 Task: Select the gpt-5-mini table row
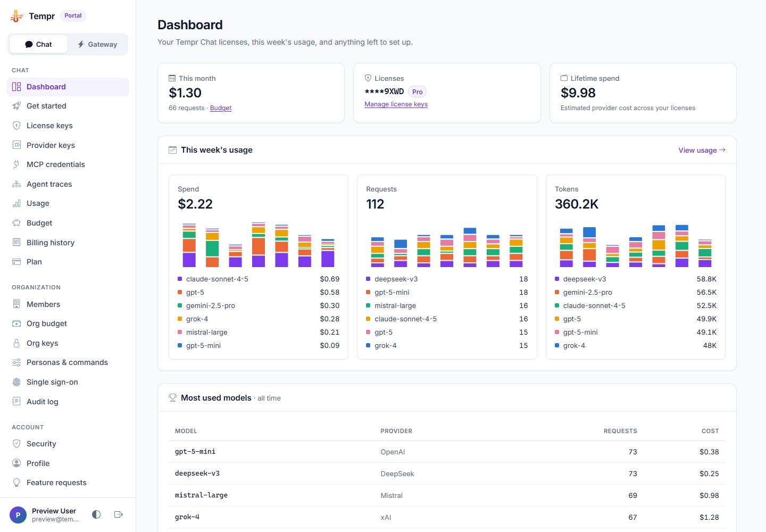pyautogui.click(x=447, y=452)
